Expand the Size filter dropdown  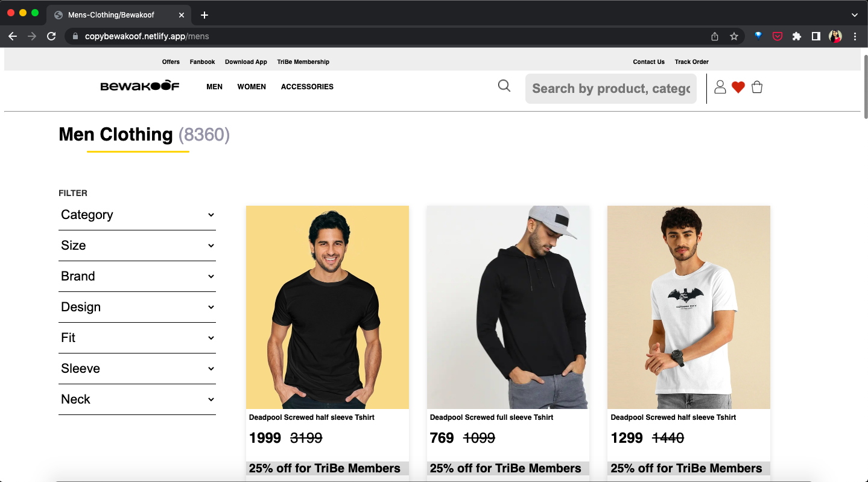coord(137,246)
